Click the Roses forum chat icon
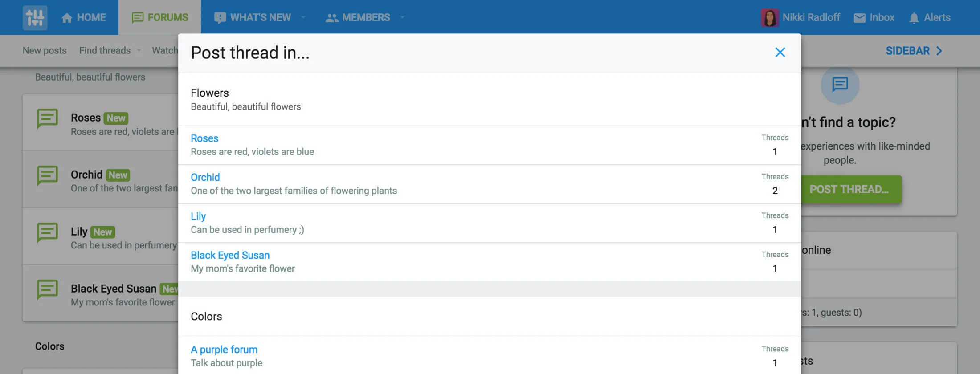The height and width of the screenshot is (374, 980). pyautogui.click(x=47, y=118)
